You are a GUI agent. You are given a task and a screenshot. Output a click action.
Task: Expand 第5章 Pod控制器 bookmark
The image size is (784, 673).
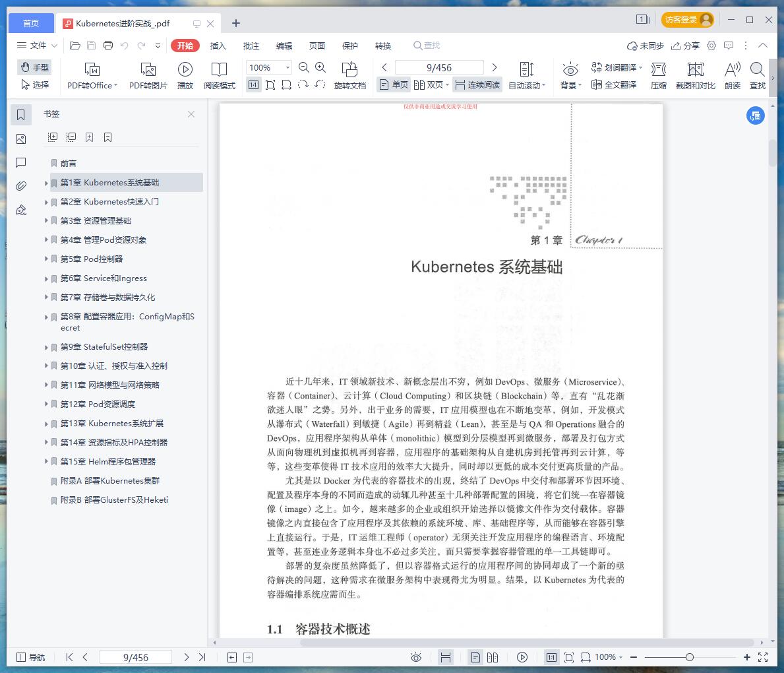coord(46,259)
